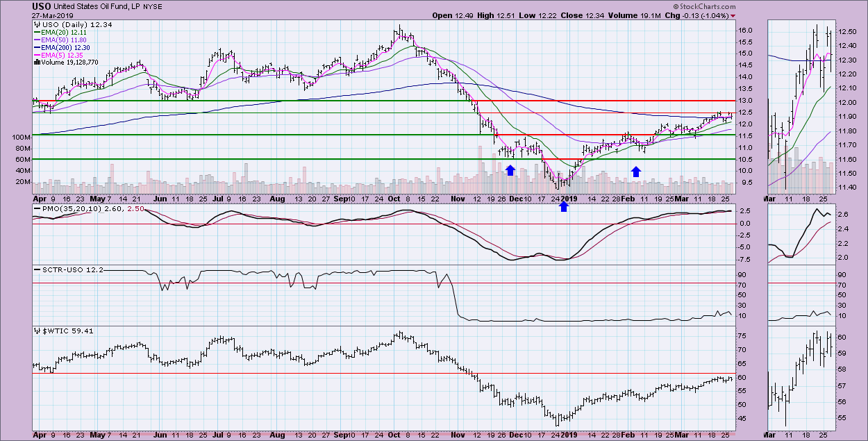
Task: Click the USO ticker symbol title
Action: point(42,6)
